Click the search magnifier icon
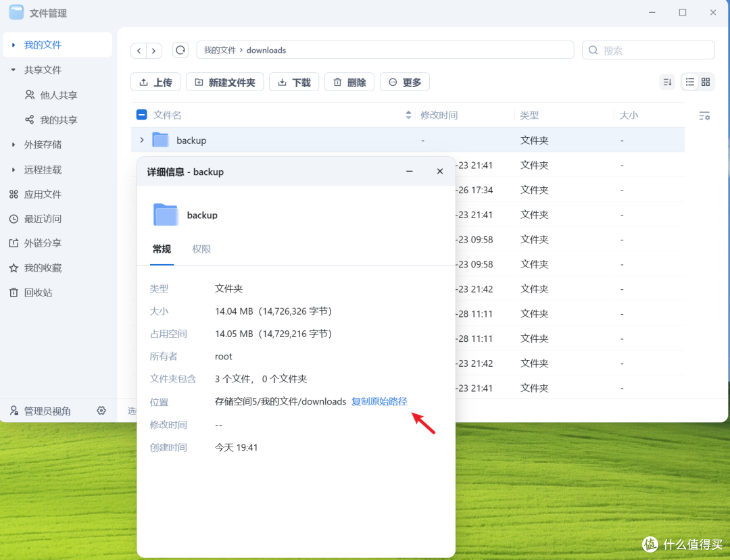The image size is (730, 560). 593,50
